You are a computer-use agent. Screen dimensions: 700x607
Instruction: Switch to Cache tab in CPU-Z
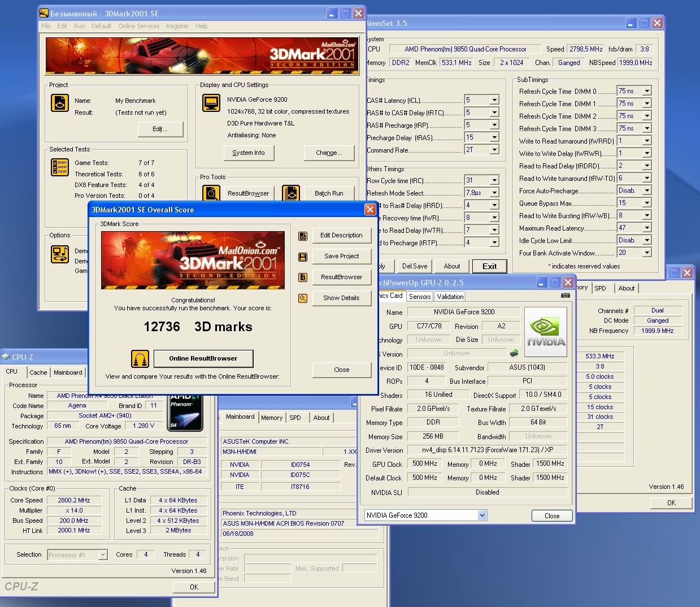coord(38,372)
